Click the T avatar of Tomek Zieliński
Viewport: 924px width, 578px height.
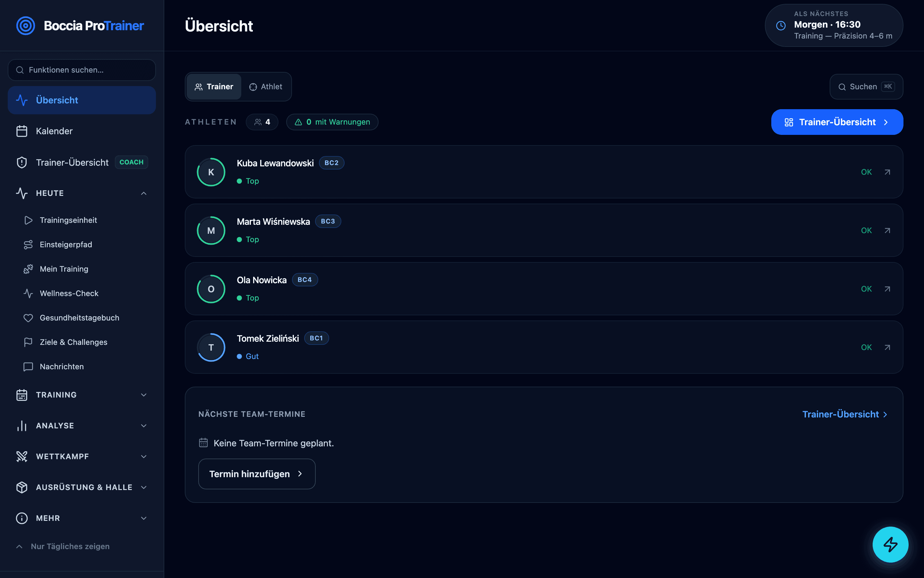point(211,347)
